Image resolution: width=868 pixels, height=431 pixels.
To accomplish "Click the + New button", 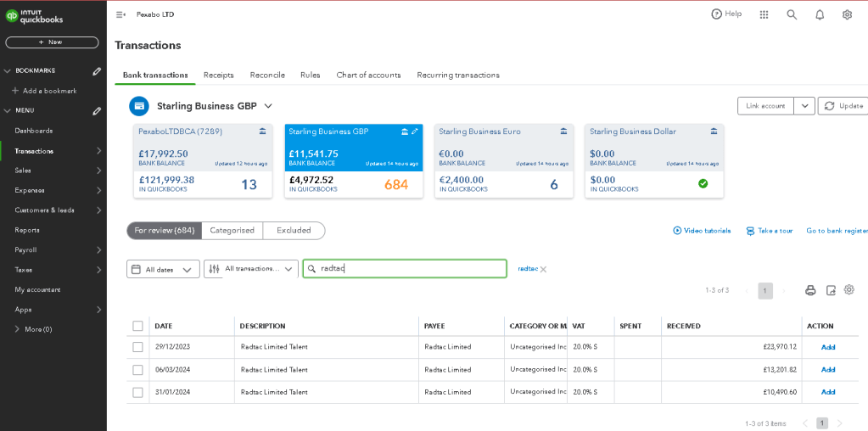I will 52,42.
